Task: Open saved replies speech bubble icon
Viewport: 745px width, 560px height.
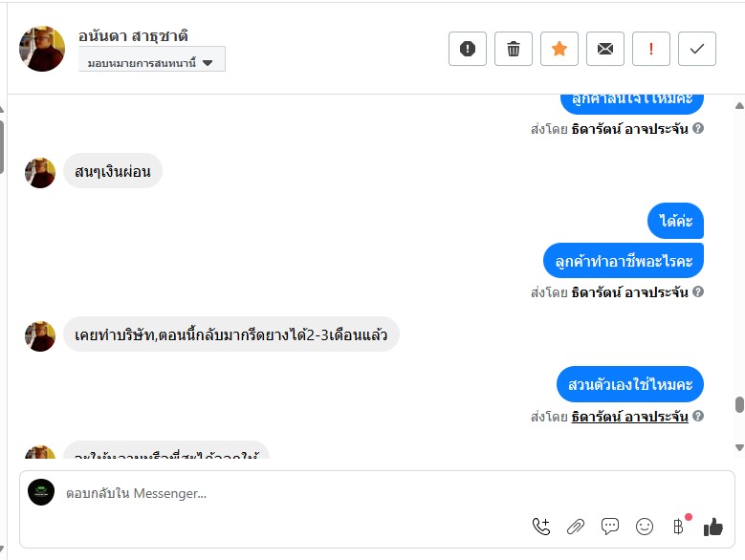Action: 610,526
